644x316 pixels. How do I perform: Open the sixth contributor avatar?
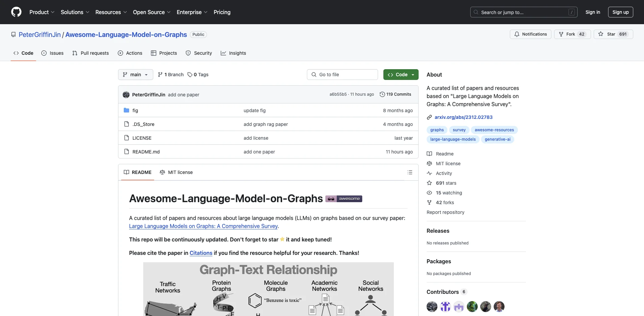499,307
